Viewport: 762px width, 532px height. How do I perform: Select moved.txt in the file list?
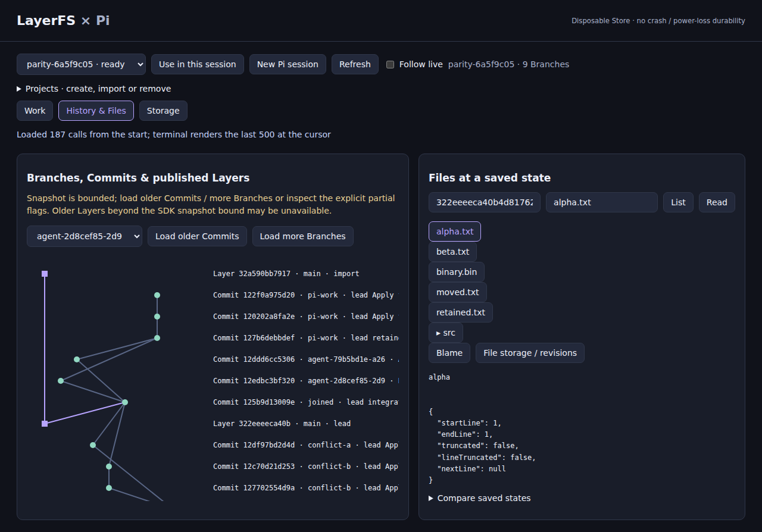click(x=458, y=292)
